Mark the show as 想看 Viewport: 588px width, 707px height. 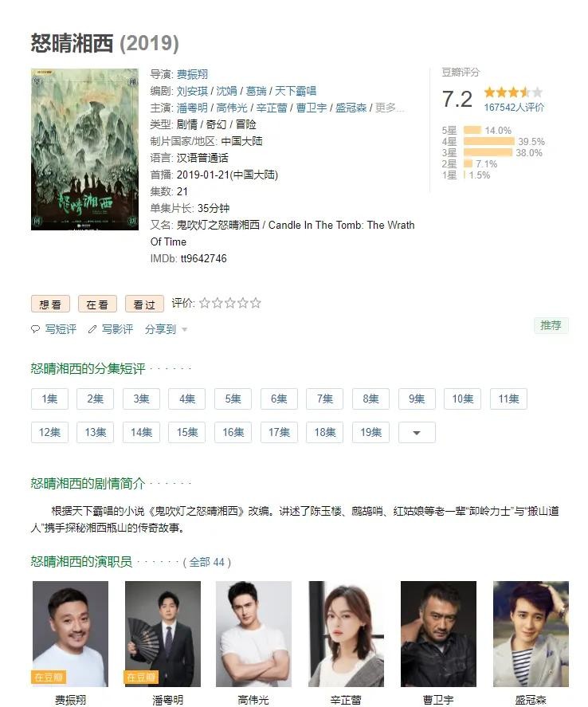50,304
